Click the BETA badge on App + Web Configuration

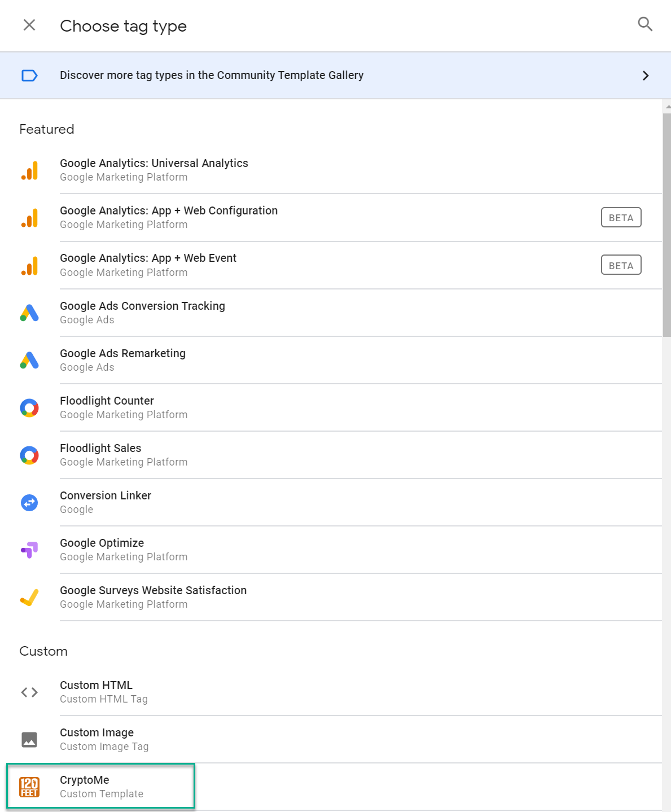[621, 218]
